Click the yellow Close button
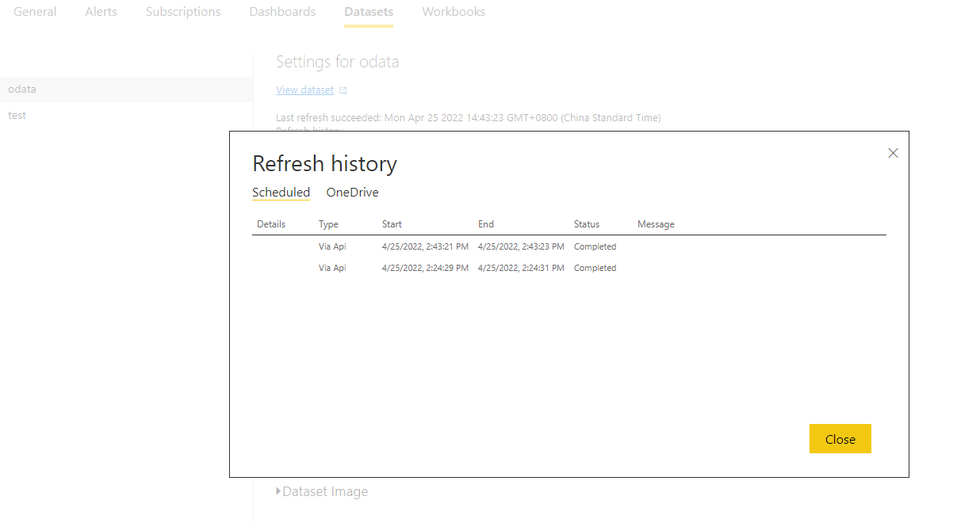The height and width of the screenshot is (523, 980). (840, 439)
